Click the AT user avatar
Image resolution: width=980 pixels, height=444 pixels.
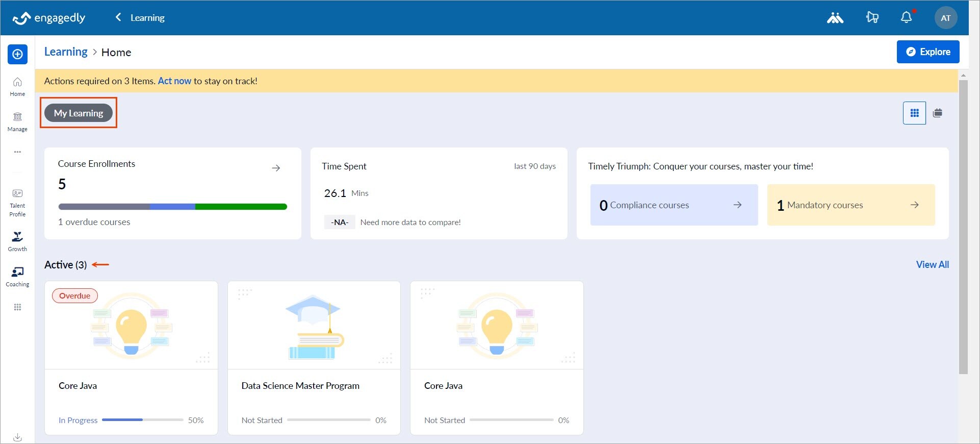tap(945, 18)
